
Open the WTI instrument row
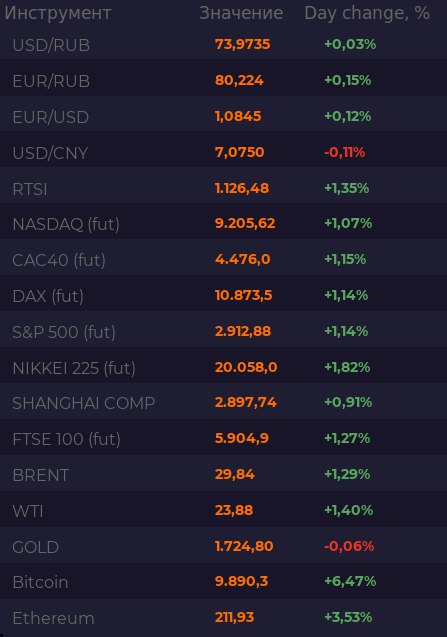[x=224, y=511]
